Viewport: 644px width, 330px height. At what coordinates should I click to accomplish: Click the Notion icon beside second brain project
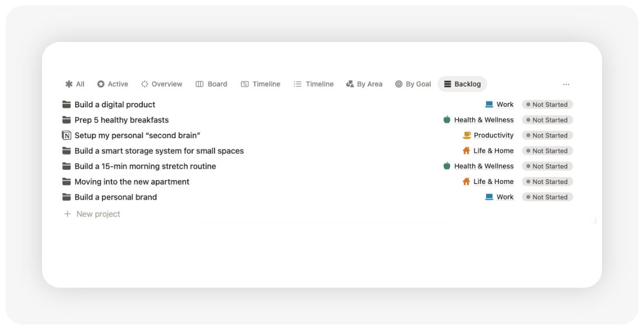pyautogui.click(x=67, y=135)
